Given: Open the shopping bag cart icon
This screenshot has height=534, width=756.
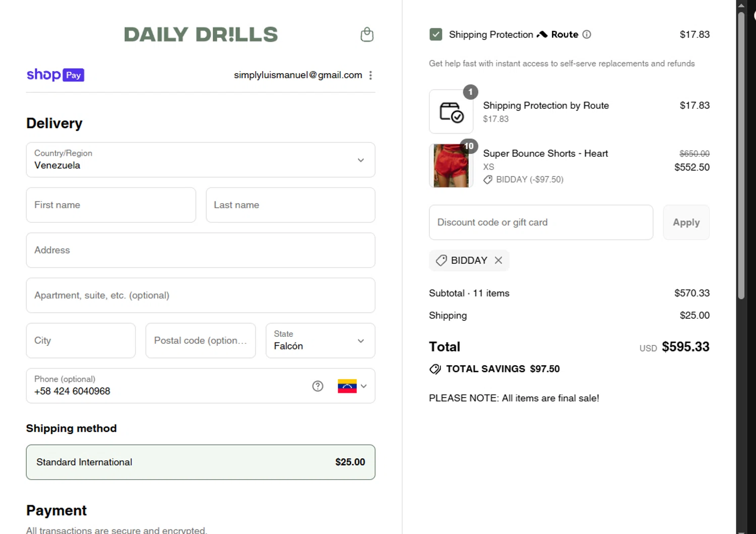Looking at the screenshot, I should (367, 34).
